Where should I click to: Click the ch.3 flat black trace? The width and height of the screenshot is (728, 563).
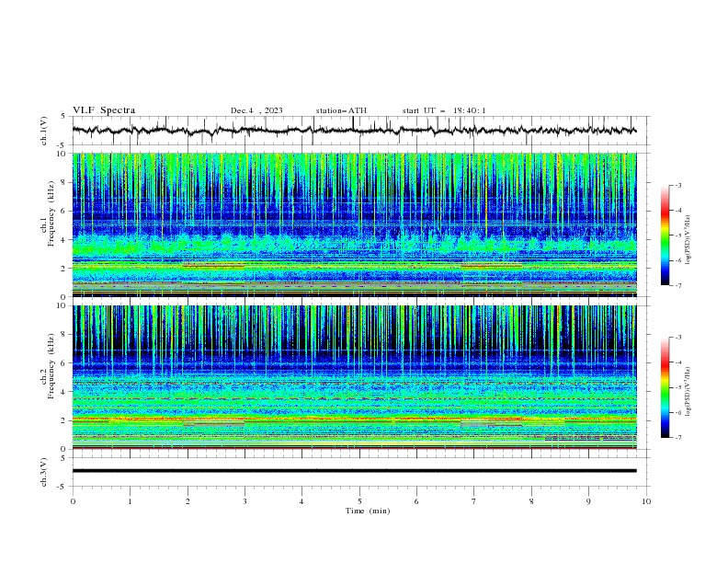(354, 471)
